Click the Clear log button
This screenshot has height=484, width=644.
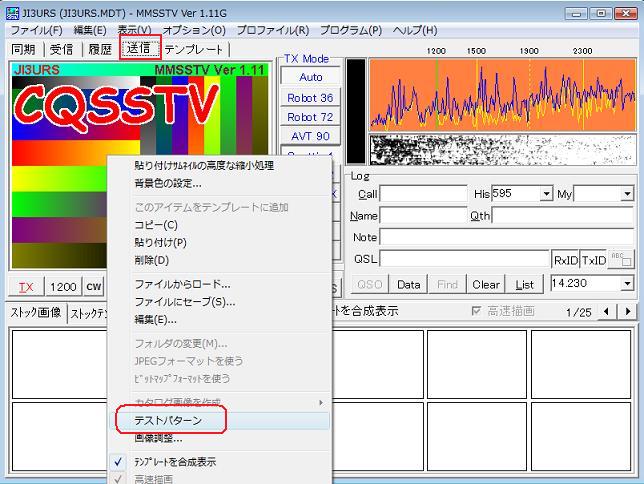[486, 284]
